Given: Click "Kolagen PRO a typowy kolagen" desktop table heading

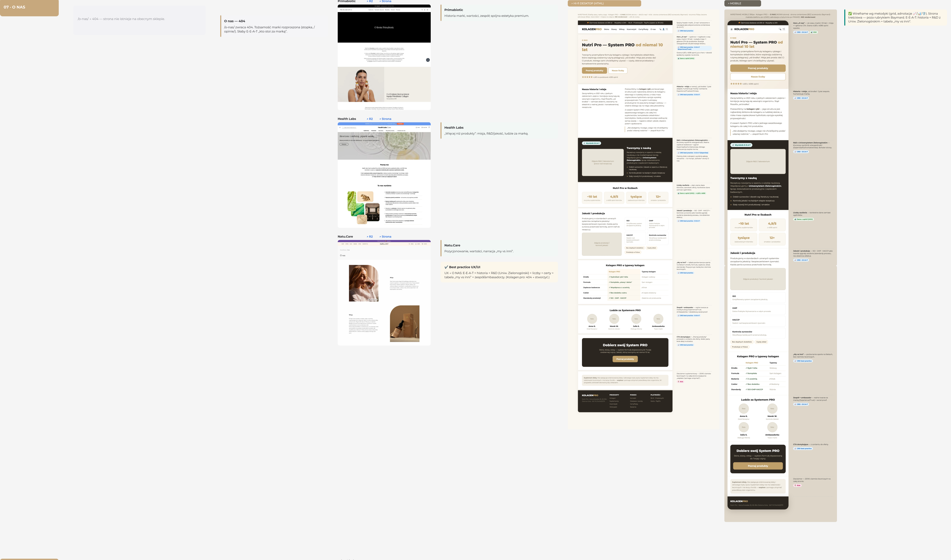Looking at the screenshot, I should (x=625, y=265).
